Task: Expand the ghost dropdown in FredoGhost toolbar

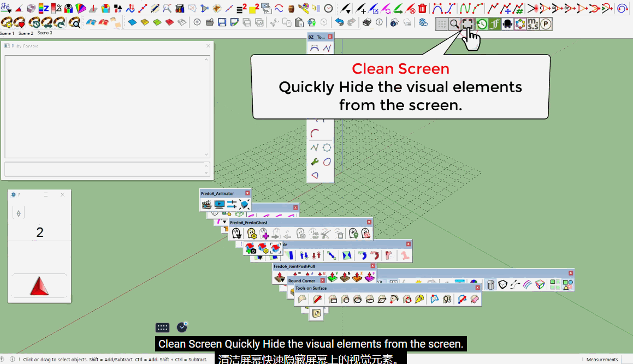Action: [x=236, y=234]
